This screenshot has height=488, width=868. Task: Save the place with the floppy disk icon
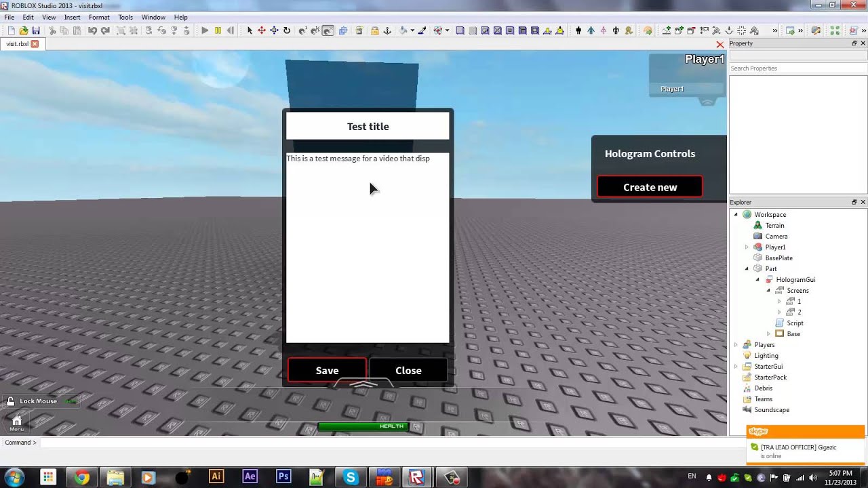36,30
